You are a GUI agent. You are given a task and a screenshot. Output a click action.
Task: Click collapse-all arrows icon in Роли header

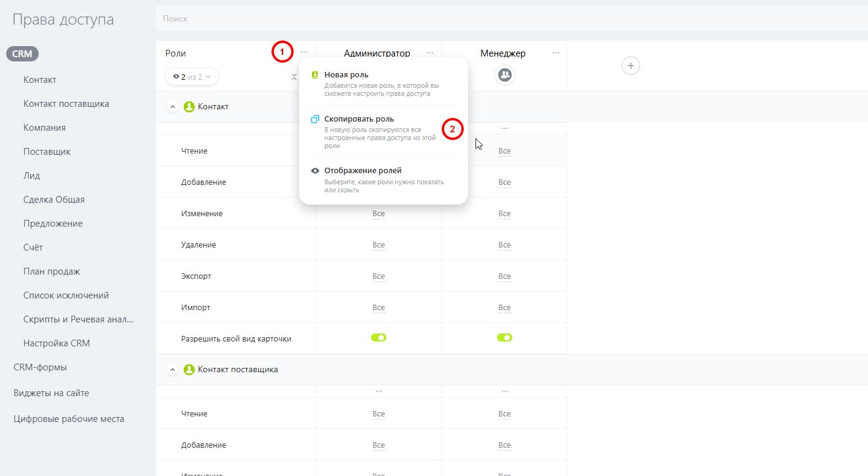tap(294, 77)
